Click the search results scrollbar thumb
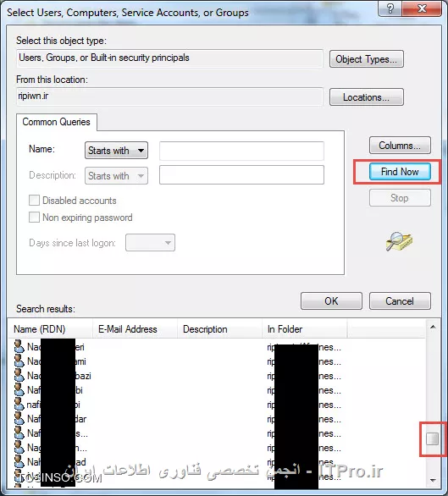448x496 pixels. (x=433, y=438)
